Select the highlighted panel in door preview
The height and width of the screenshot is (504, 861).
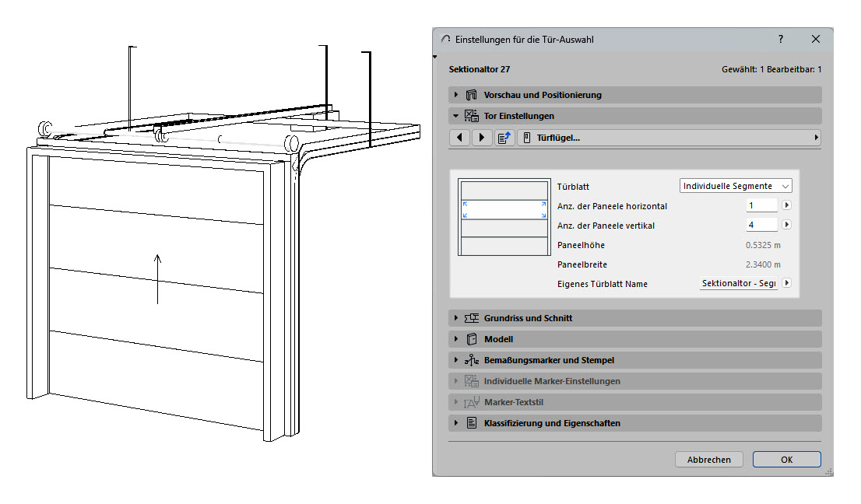click(x=504, y=209)
